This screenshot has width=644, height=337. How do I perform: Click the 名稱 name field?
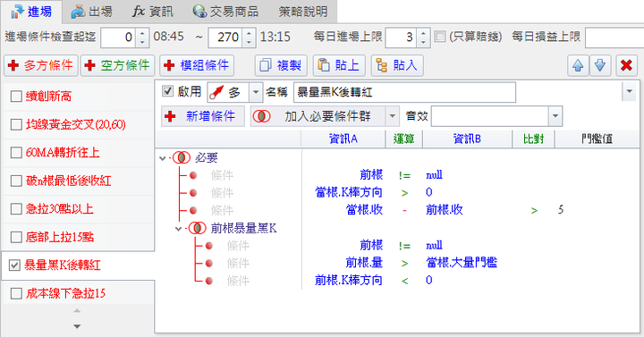(x=404, y=92)
